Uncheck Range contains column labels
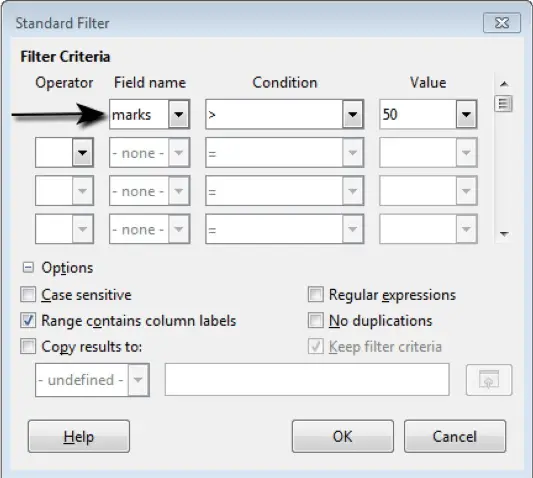 pyautogui.click(x=28, y=320)
